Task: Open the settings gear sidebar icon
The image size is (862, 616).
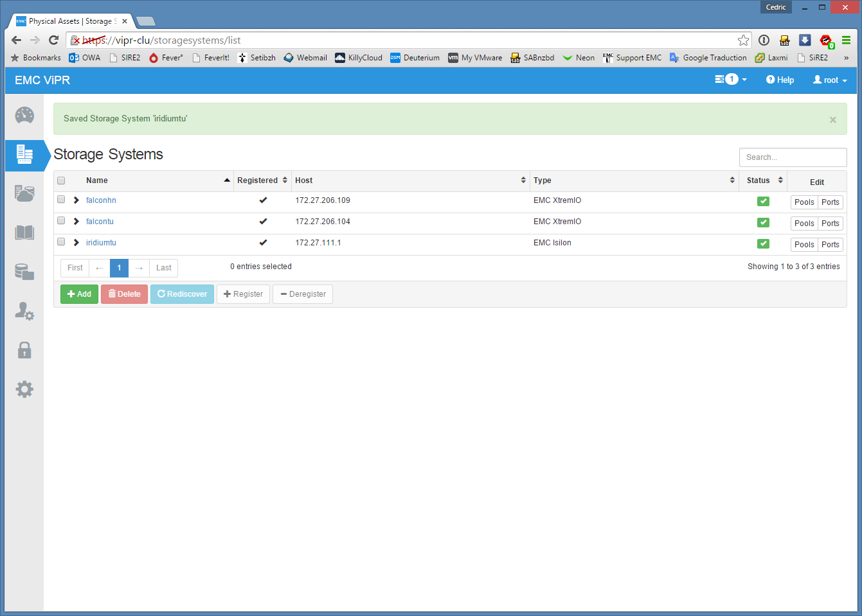Action: click(x=24, y=389)
